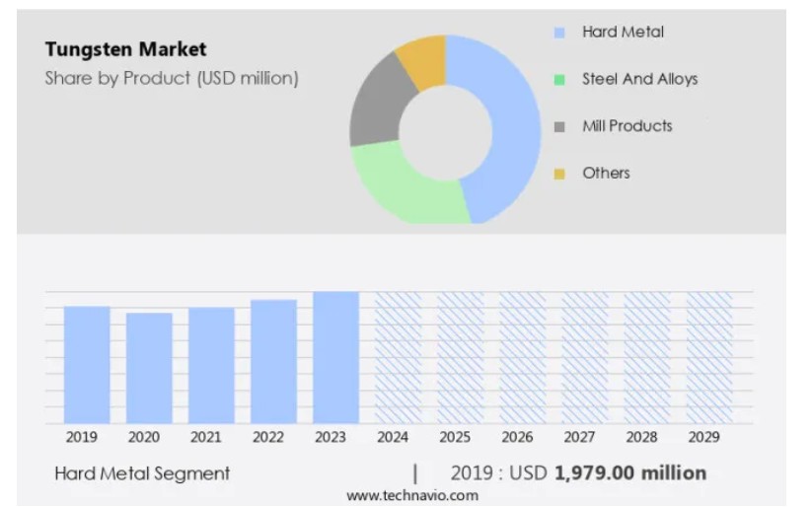Click the Hard Metal blue legend swatch
Image resolution: width=812 pixels, height=507 pixels.
coord(559,33)
